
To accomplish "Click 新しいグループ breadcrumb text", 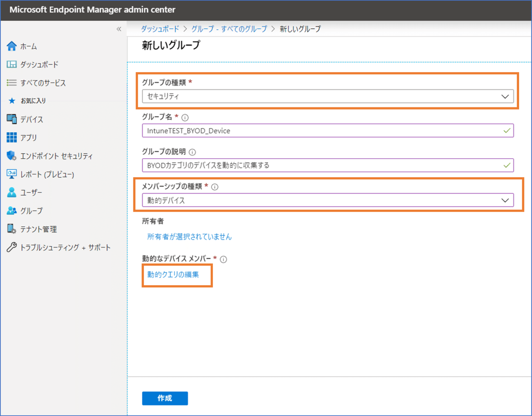I will (x=300, y=29).
